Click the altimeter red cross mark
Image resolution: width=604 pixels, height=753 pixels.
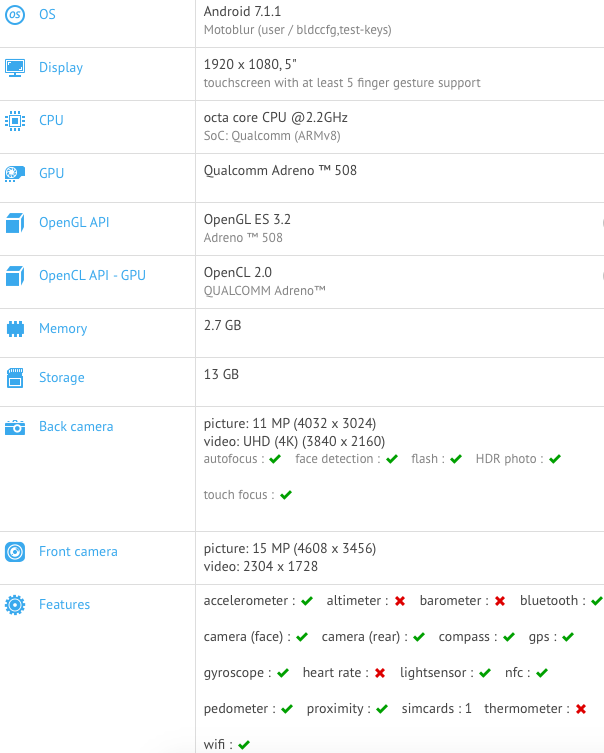(x=400, y=601)
